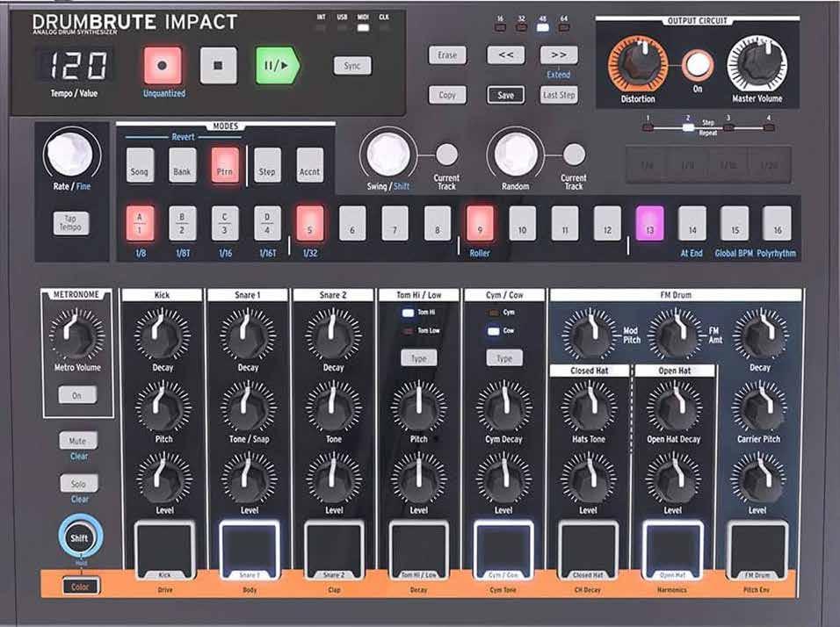Click the 120 tempo display

click(75, 66)
